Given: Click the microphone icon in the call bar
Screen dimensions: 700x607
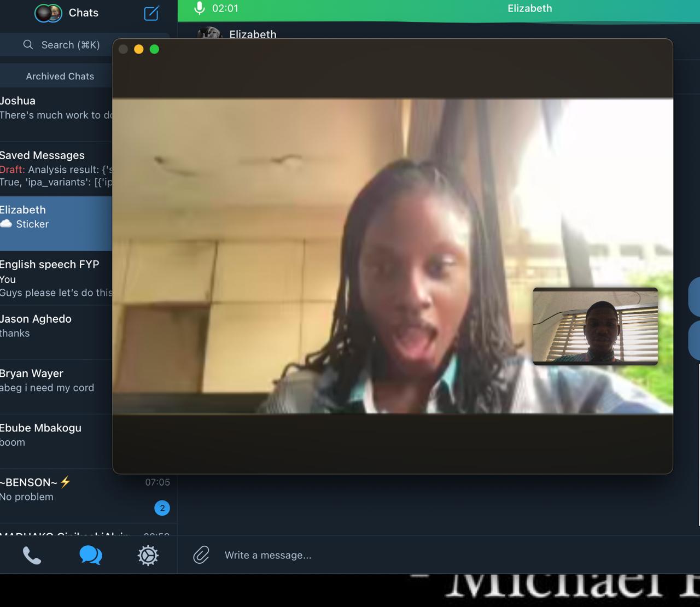Looking at the screenshot, I should [200, 8].
